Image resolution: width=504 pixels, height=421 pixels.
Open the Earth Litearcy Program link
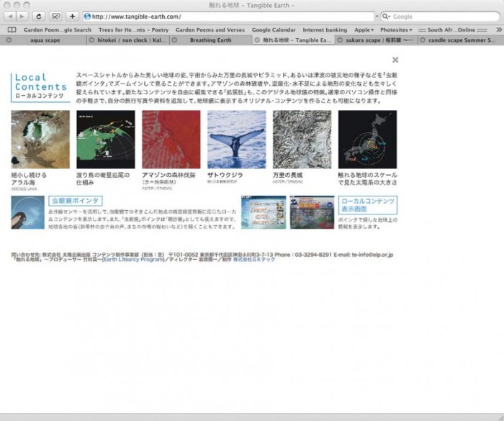(x=133, y=259)
